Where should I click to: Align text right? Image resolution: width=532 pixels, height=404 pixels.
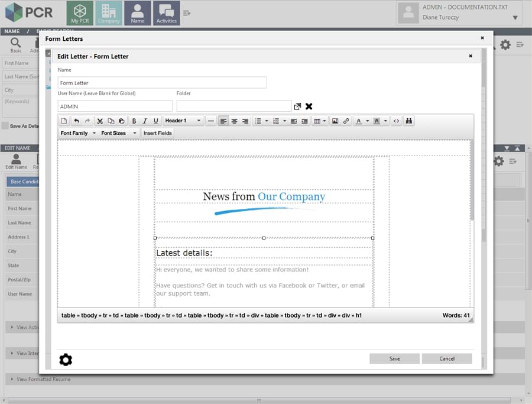click(245, 121)
